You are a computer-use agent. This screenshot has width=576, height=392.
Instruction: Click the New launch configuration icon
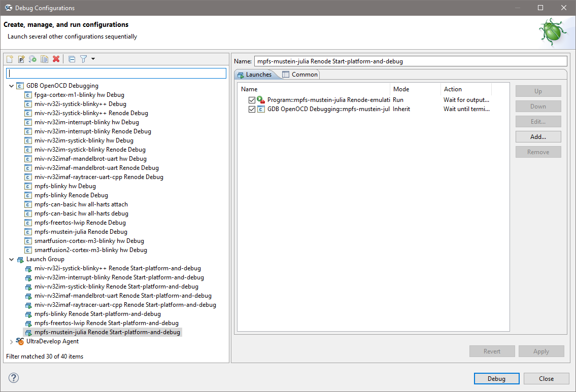pos(10,59)
